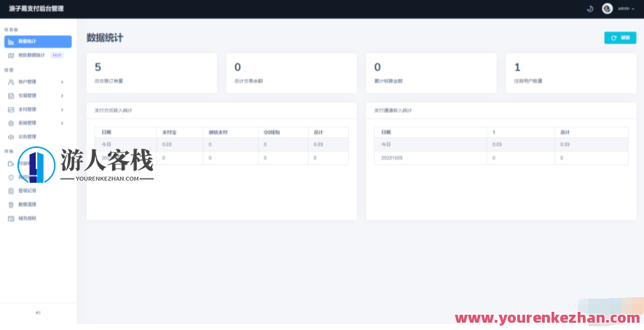Expand the 系统管理 submenu chevron

coord(62,122)
